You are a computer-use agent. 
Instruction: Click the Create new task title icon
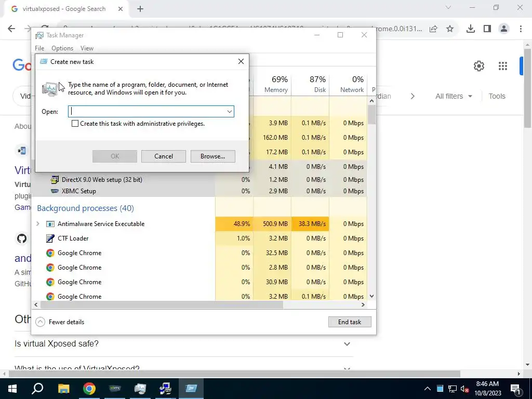(x=44, y=61)
